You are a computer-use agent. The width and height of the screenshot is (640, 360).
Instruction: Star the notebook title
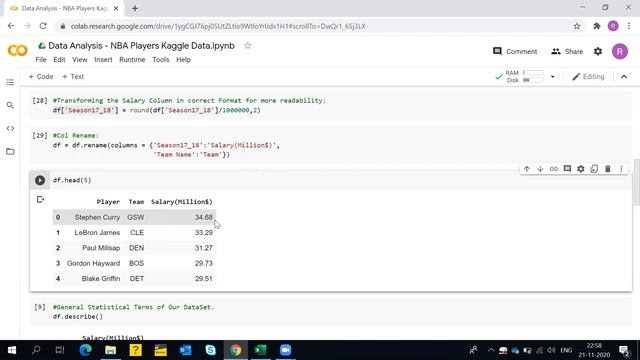coord(247,46)
